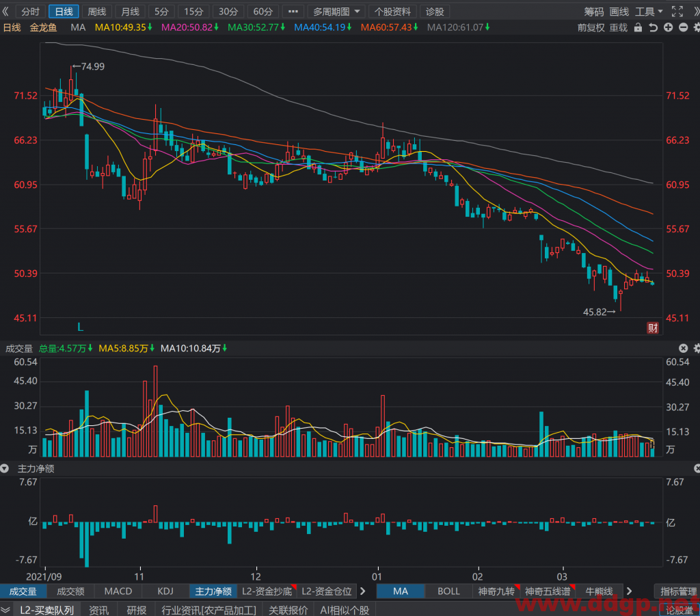The image size is (700, 616).
Task: Switch to 周线 weekly chart
Action: (97, 12)
